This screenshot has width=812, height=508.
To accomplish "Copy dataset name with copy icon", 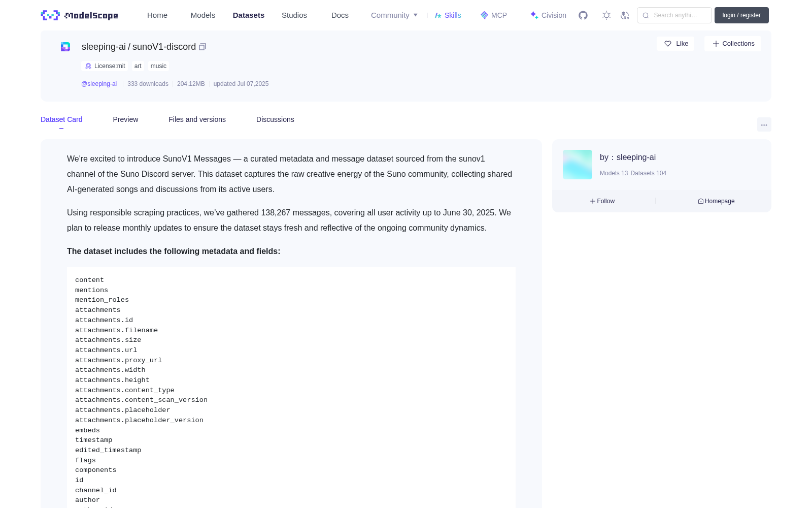I will 202,47.
